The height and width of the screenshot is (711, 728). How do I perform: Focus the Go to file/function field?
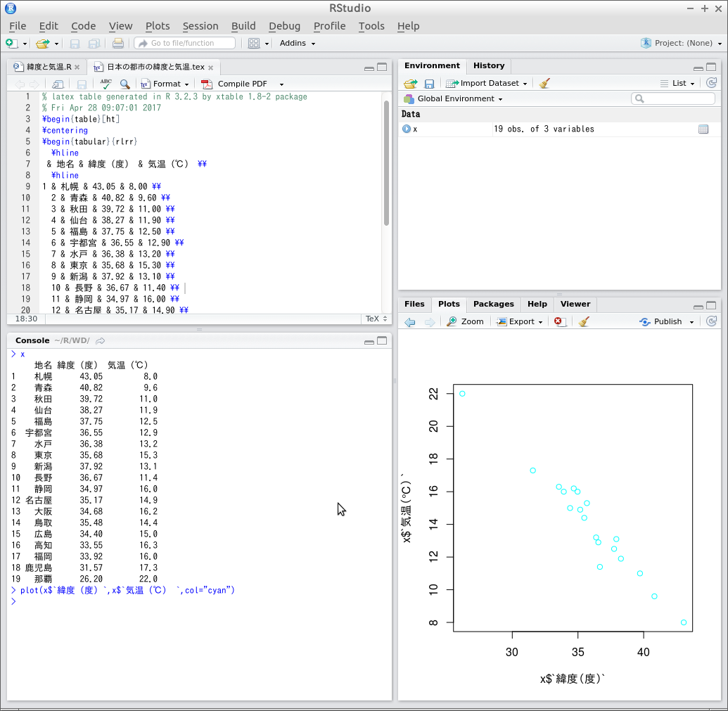tap(185, 43)
